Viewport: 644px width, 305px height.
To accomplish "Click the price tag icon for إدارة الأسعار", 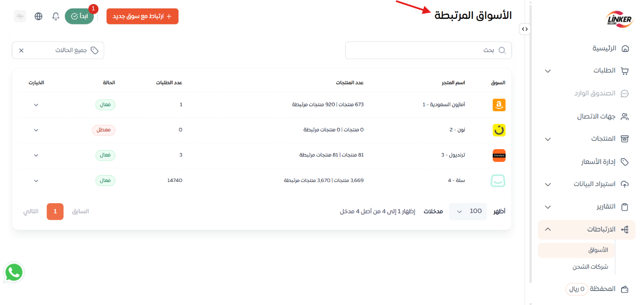I will point(625,161).
